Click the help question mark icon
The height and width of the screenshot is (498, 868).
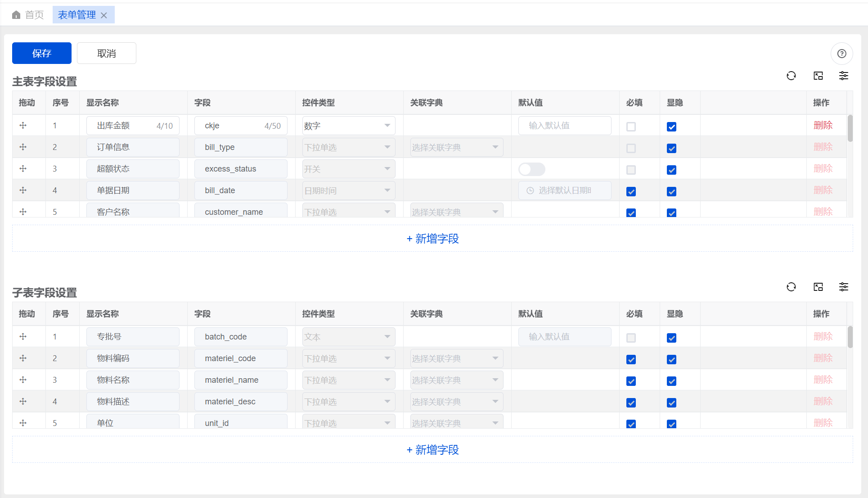(x=841, y=54)
